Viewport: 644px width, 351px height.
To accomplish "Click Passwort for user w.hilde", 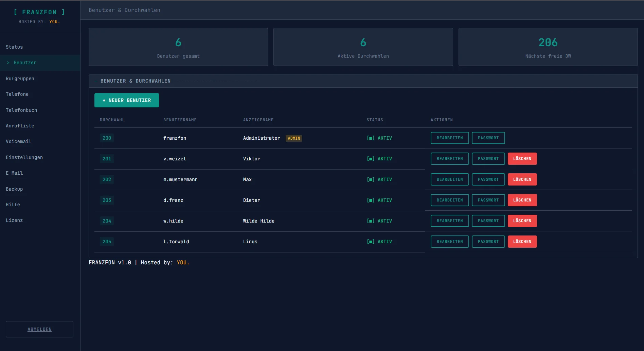I will [x=488, y=221].
